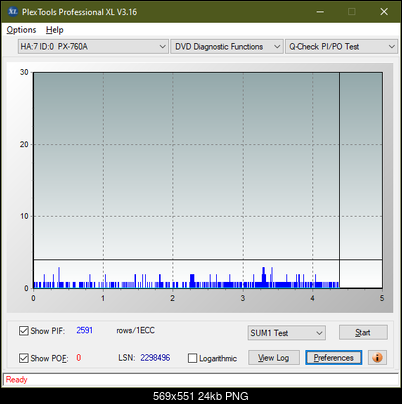
Task: Click the rows/1ECC label
Action: point(135,330)
